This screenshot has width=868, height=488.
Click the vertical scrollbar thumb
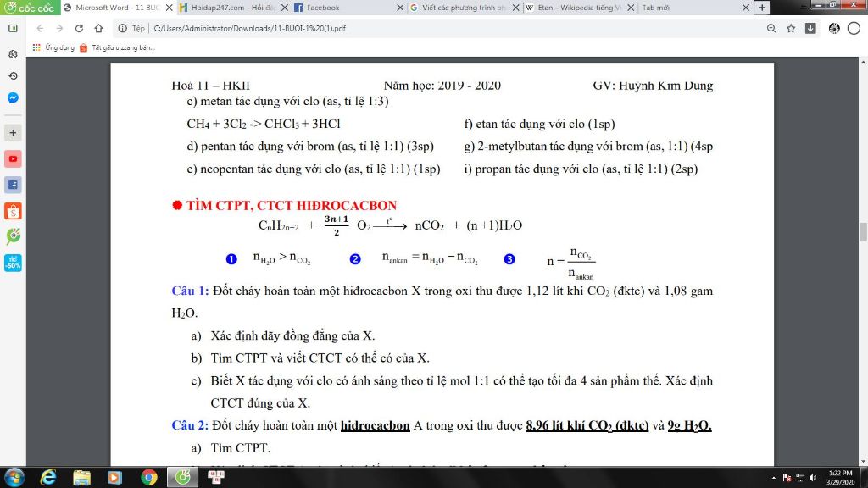point(863,232)
